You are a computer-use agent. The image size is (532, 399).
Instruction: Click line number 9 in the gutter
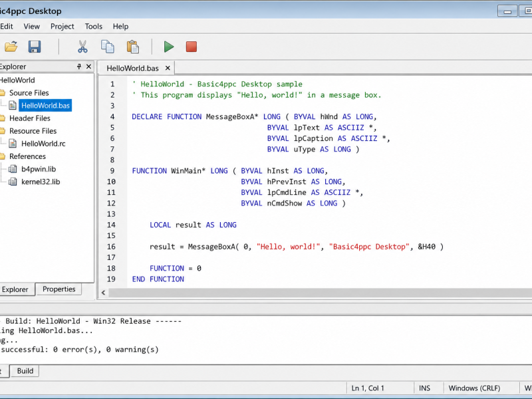[x=112, y=171]
